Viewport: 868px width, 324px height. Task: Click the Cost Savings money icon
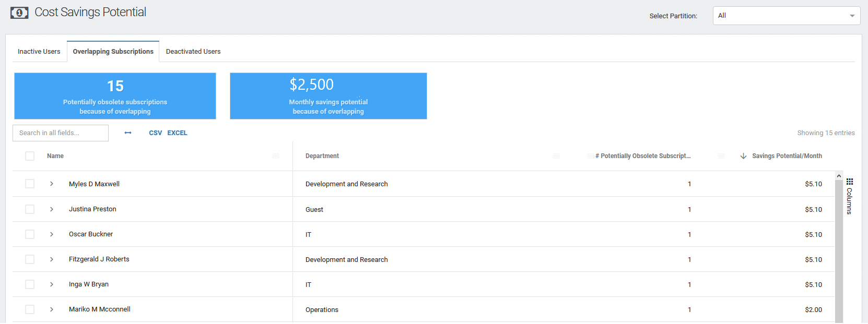click(x=19, y=13)
